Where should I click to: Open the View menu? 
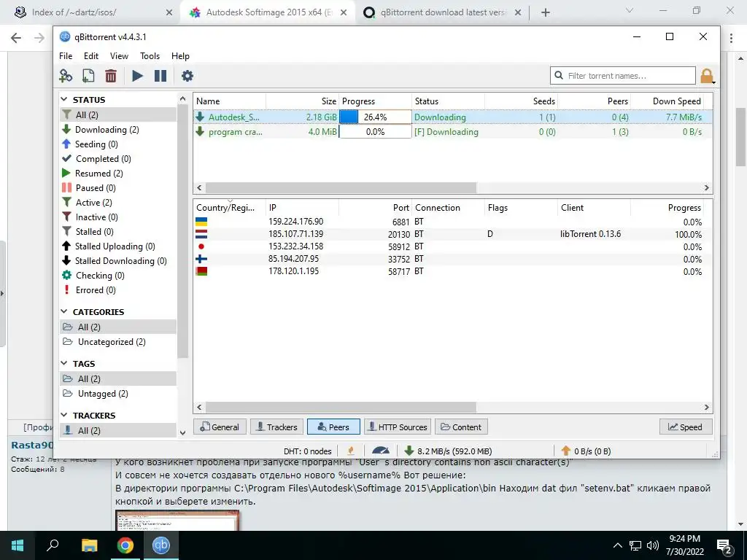[x=119, y=55]
